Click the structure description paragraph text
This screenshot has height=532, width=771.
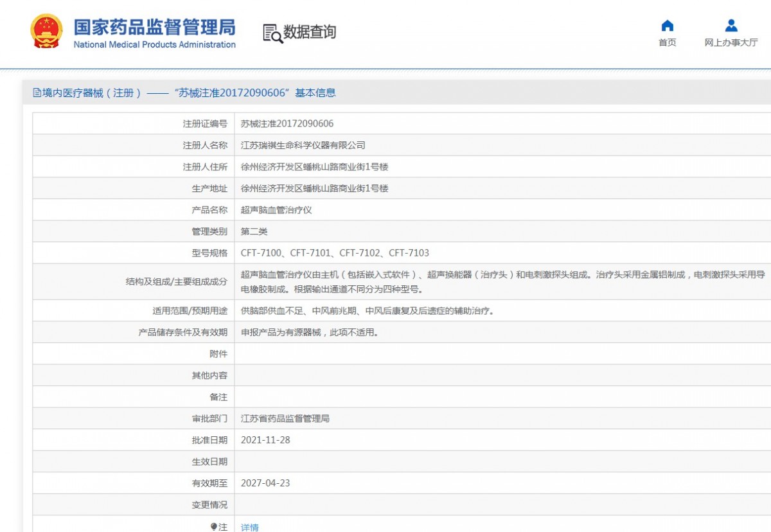[x=503, y=281]
